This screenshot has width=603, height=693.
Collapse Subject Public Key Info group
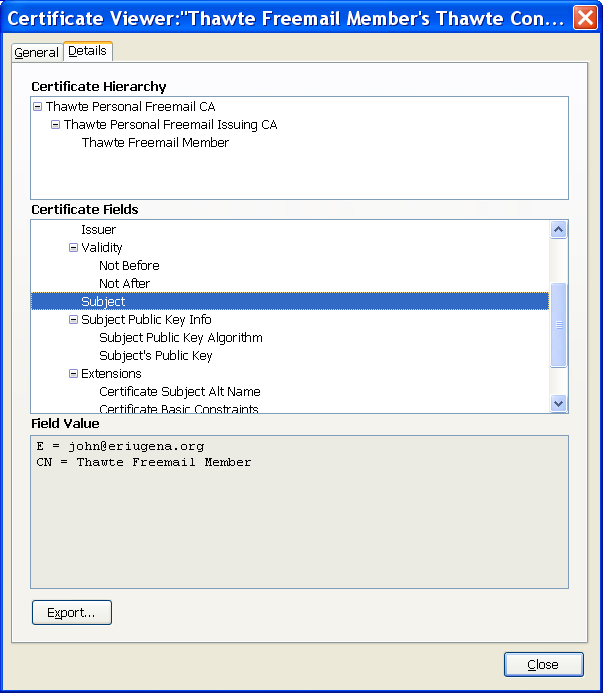pyautogui.click(x=73, y=320)
